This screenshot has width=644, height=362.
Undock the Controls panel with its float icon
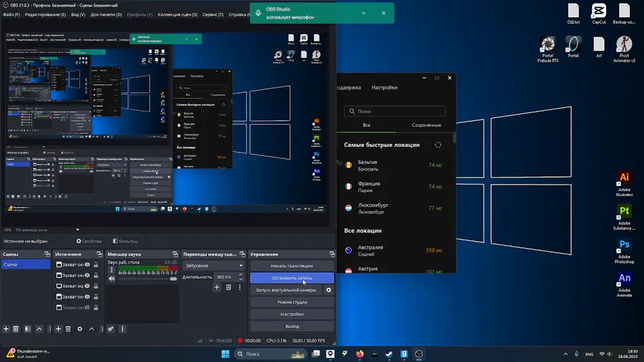tap(332, 254)
